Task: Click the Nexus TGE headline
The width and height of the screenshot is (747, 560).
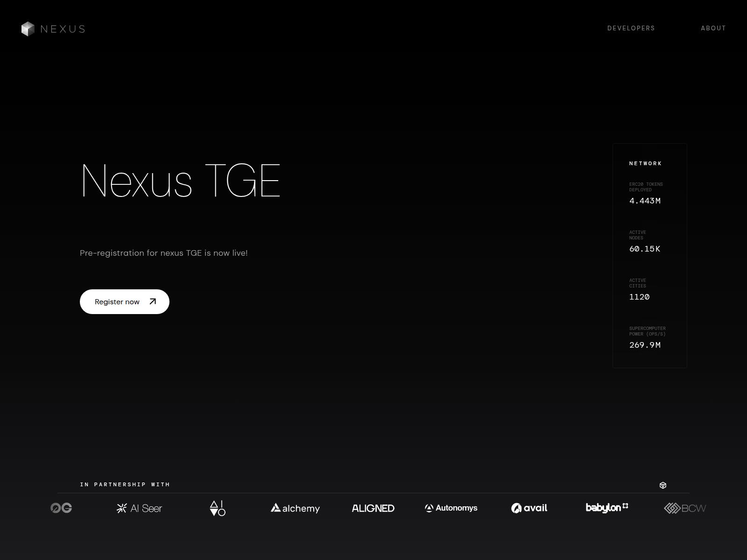Action: pyautogui.click(x=180, y=180)
